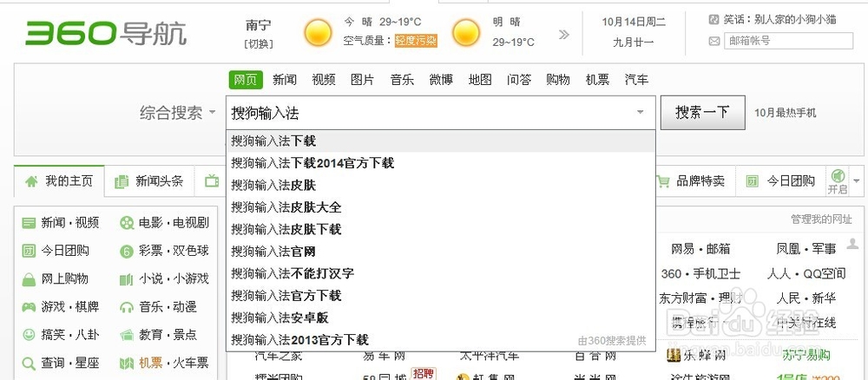
Task: Select the 新闻 search tab
Action: point(285,80)
